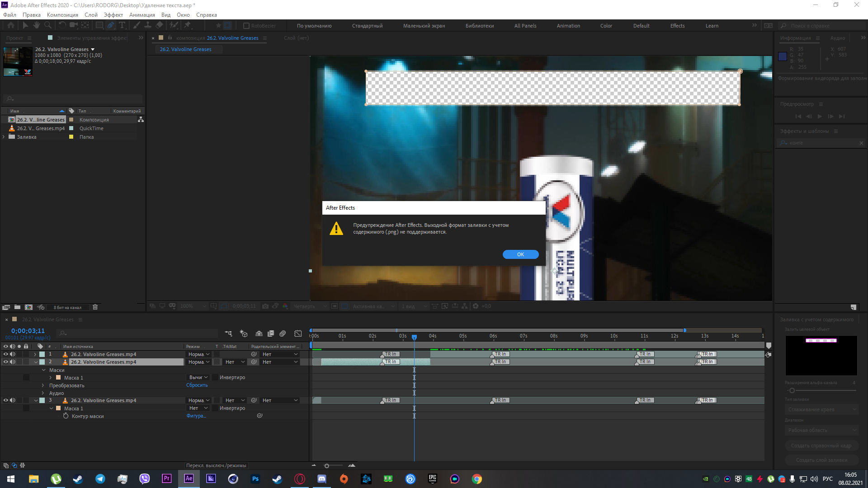Viewport: 868px width, 488px height.
Task: Select the Selection arrow tool
Action: (x=25, y=25)
